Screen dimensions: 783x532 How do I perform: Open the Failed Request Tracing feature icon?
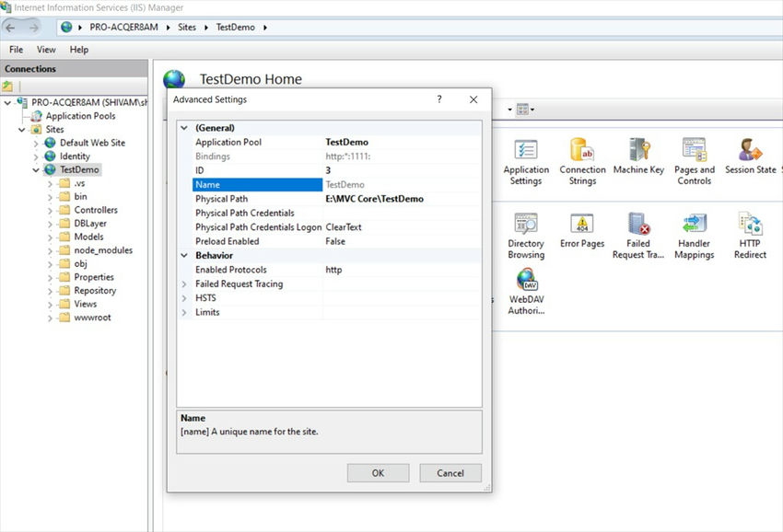coord(638,236)
